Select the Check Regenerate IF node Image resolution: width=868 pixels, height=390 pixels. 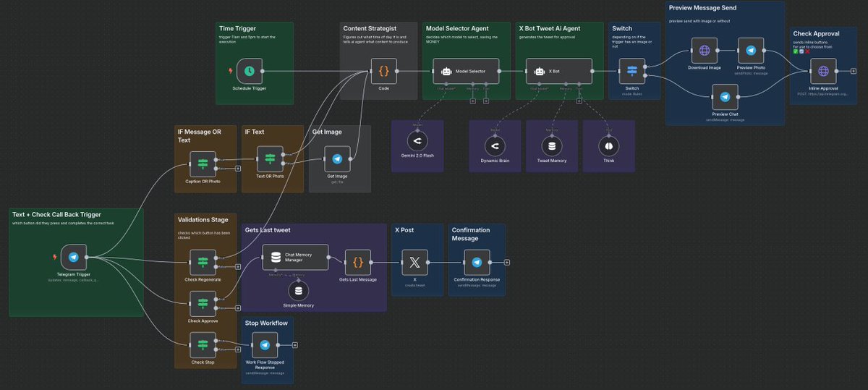click(203, 263)
